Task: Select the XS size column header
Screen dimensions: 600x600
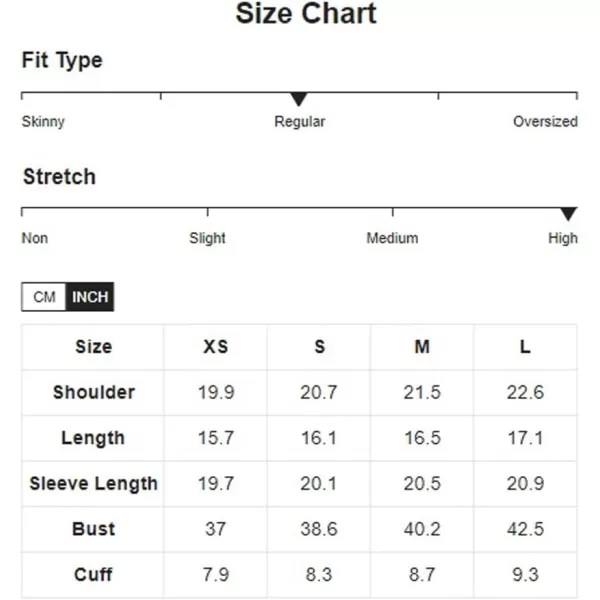Action: point(215,347)
